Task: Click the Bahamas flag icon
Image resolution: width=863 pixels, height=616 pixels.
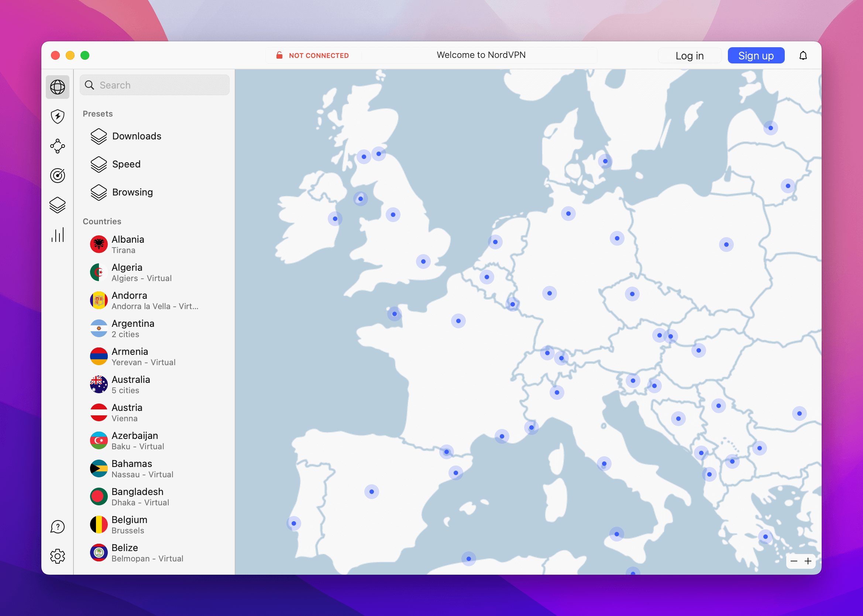Action: point(99,469)
